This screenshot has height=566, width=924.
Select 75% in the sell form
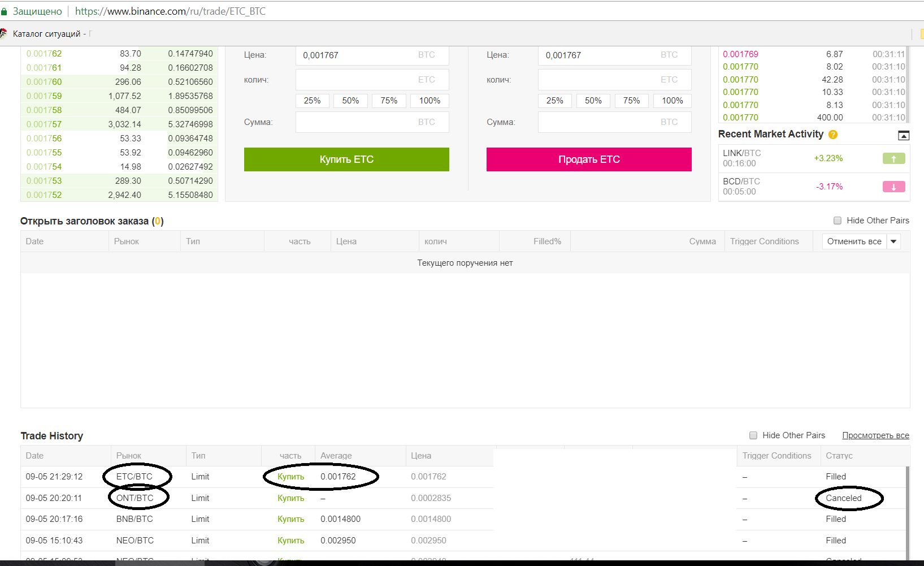631,101
